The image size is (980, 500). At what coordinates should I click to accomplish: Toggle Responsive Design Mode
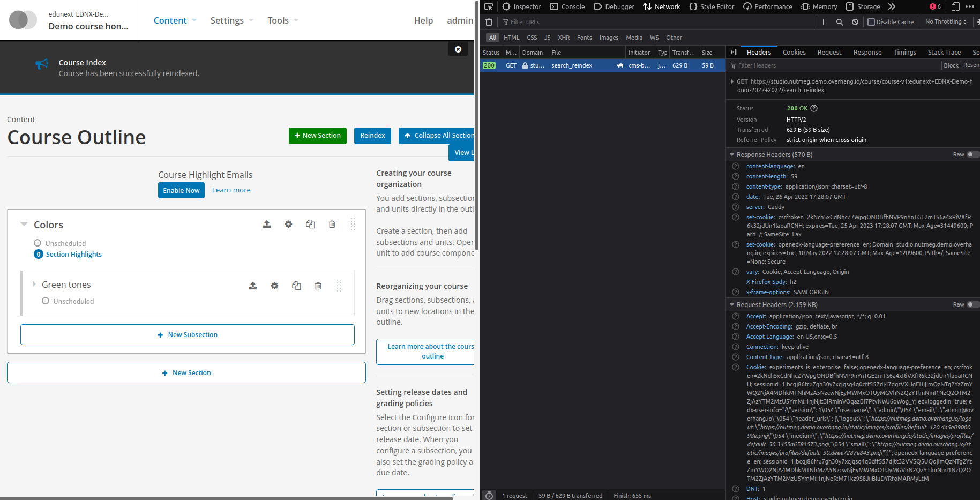(955, 6)
